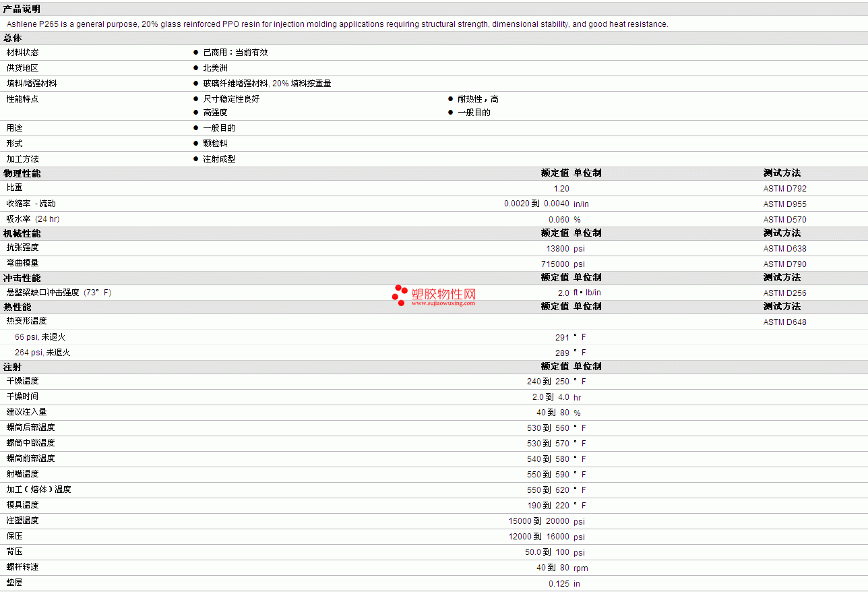Select the "抗张强度" row label

[x=23, y=248]
